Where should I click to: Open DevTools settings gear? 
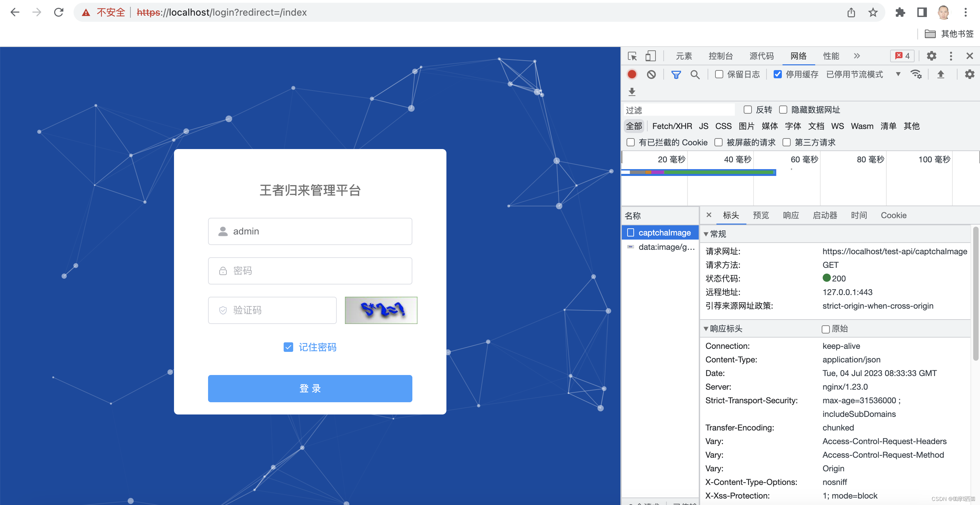(x=931, y=56)
